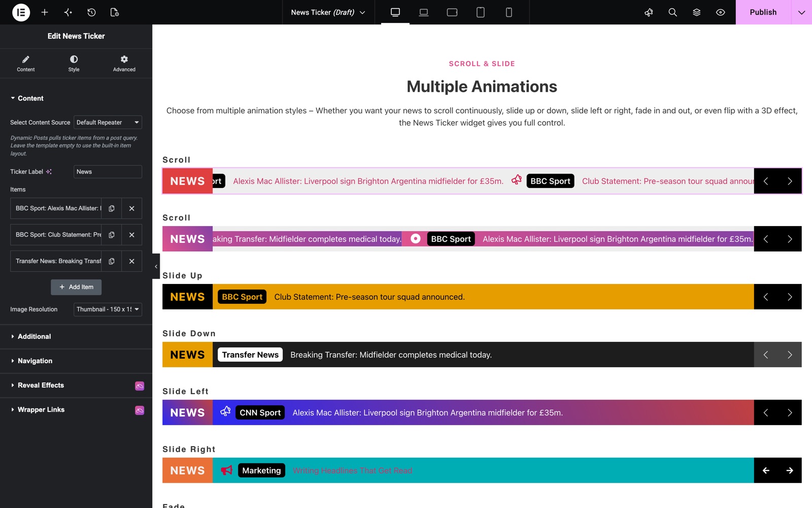Switch to the Content tab
Image resolution: width=812 pixels, height=508 pixels.
[x=26, y=63]
